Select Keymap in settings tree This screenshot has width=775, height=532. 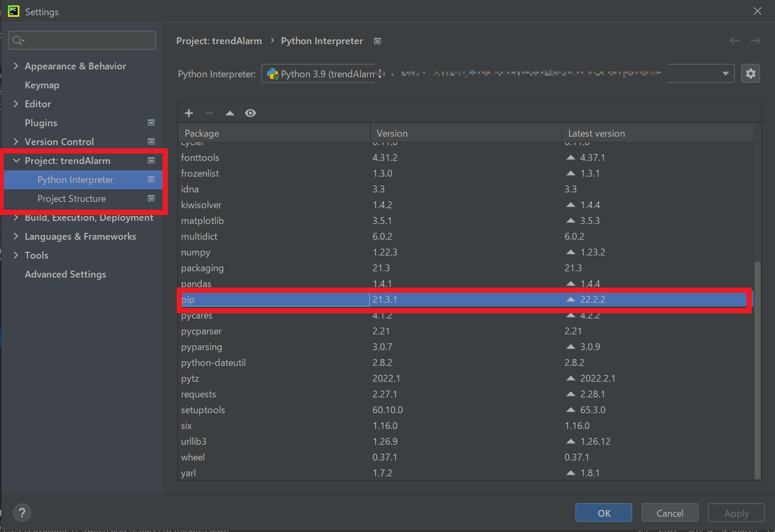tap(42, 85)
